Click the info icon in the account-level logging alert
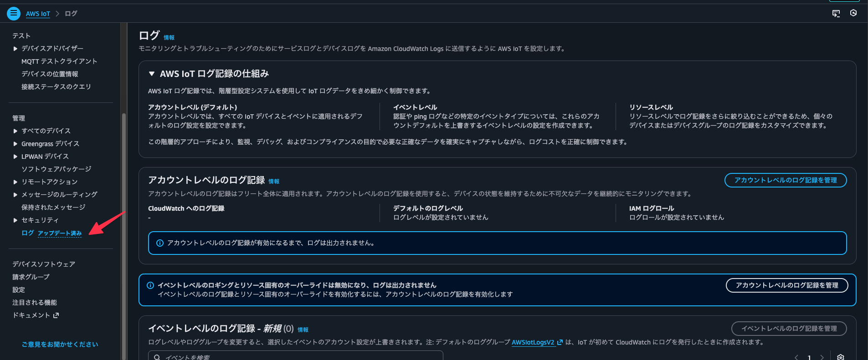The width and height of the screenshot is (868, 360). pyautogui.click(x=159, y=243)
